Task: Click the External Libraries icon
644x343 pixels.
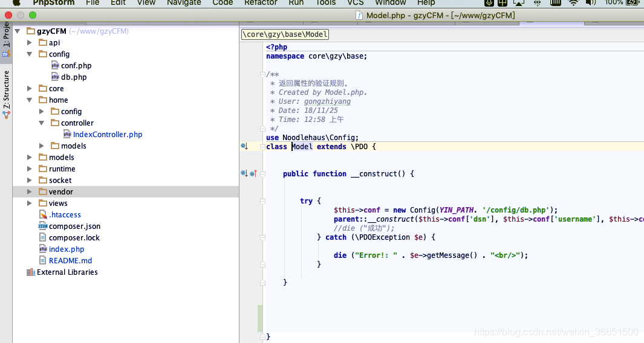Action: pyautogui.click(x=31, y=272)
